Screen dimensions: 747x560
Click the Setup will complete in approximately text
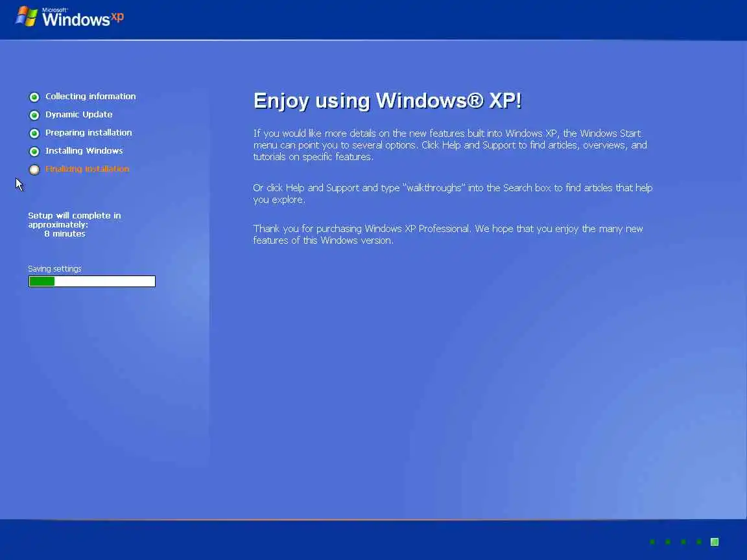(75, 220)
